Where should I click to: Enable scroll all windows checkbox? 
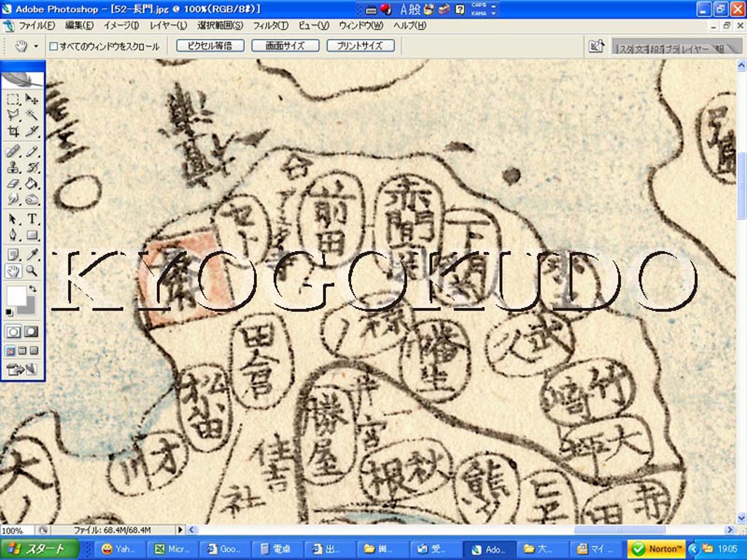click(x=54, y=46)
